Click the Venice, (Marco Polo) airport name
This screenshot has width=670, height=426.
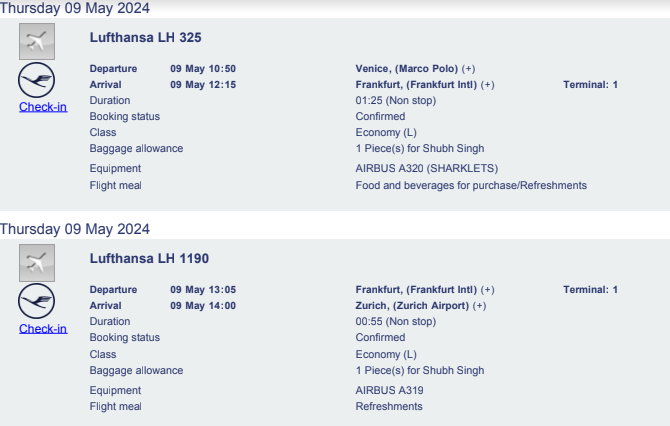406,69
